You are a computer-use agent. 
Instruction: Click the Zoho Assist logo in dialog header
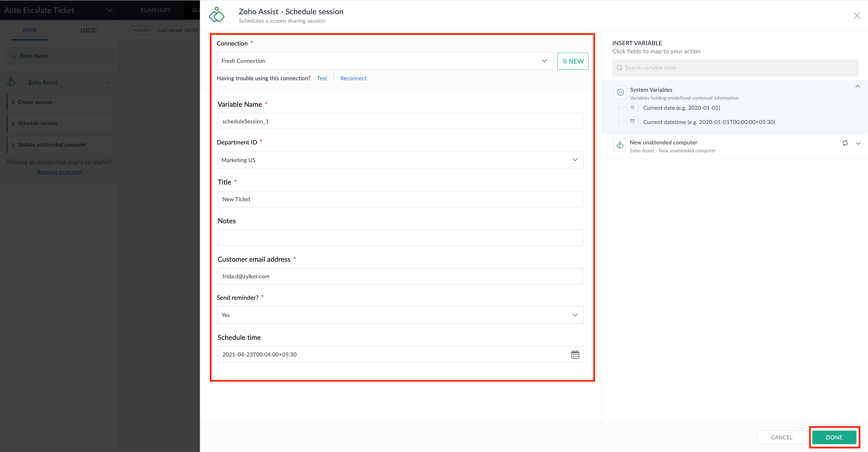coord(217,15)
